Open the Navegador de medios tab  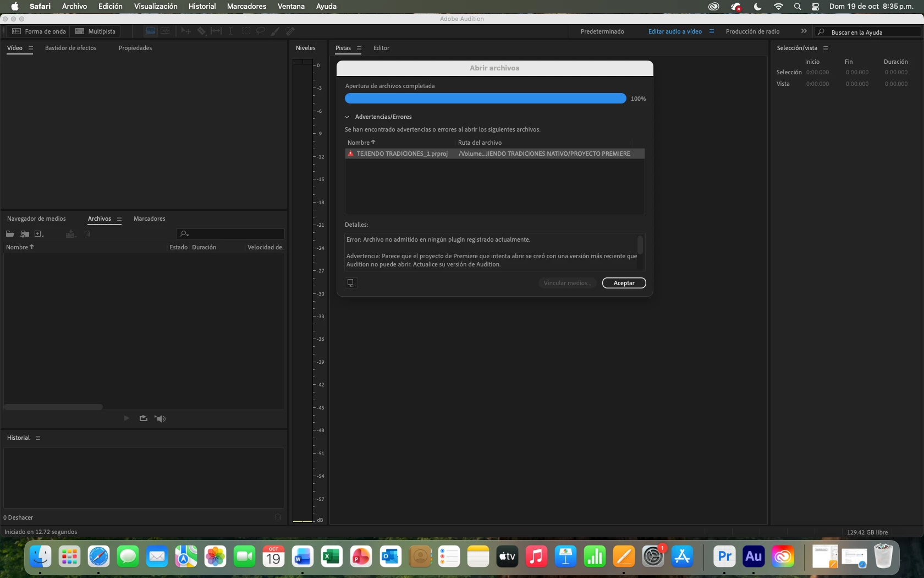pos(36,219)
